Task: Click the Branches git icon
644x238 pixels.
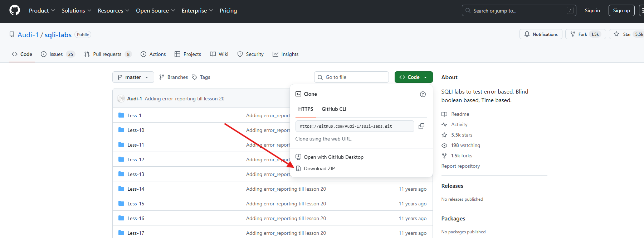Action: (162, 77)
